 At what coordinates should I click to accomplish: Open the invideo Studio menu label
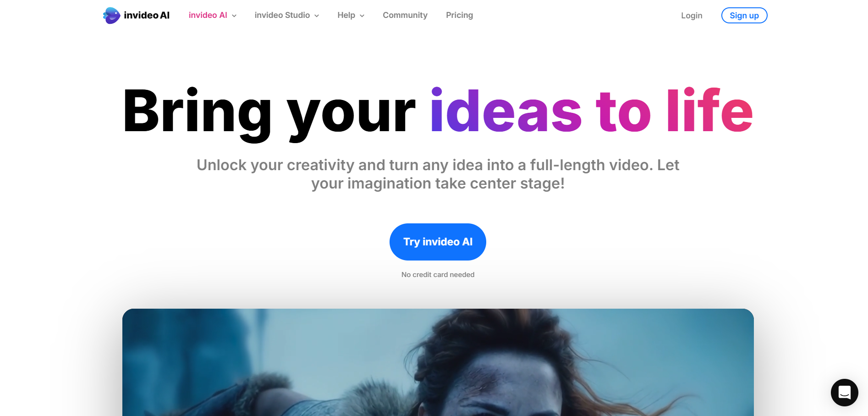click(282, 15)
